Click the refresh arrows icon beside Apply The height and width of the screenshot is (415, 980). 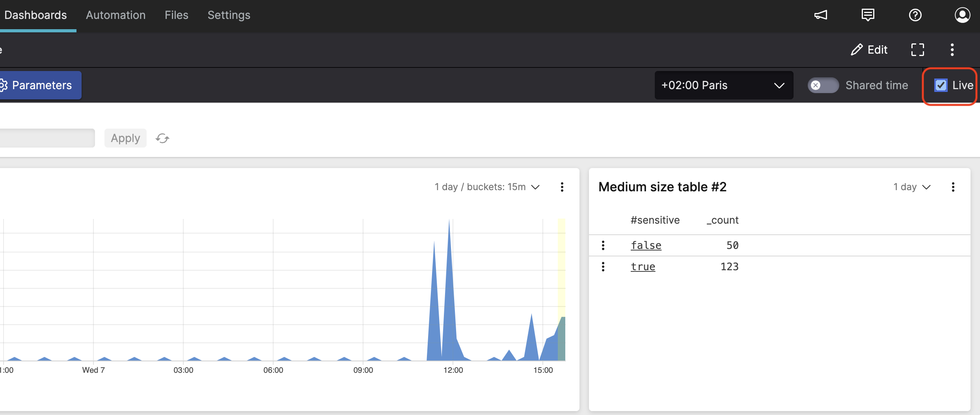pyautogui.click(x=162, y=138)
